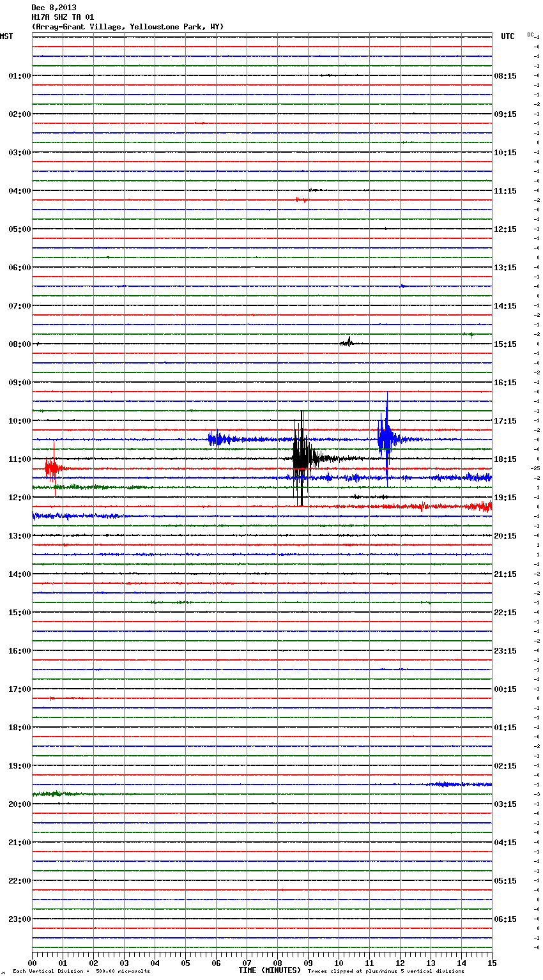Image resolution: width=543 pixels, height=980 pixels.
Task: Click the '23:15' UTC time label
Action: [505, 651]
